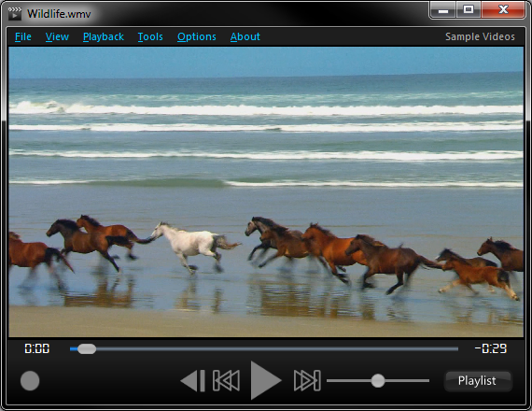Click the 0:00 elapsed time display
The width and height of the screenshot is (532, 411).
(37, 348)
